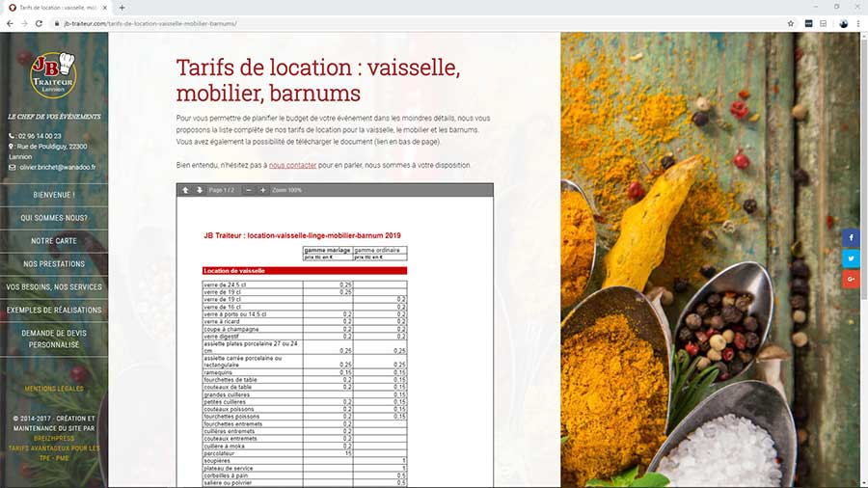Image resolution: width=868 pixels, height=488 pixels.
Task: Click the olivier.brichet@wanadoo.fr email
Action: [x=57, y=167]
